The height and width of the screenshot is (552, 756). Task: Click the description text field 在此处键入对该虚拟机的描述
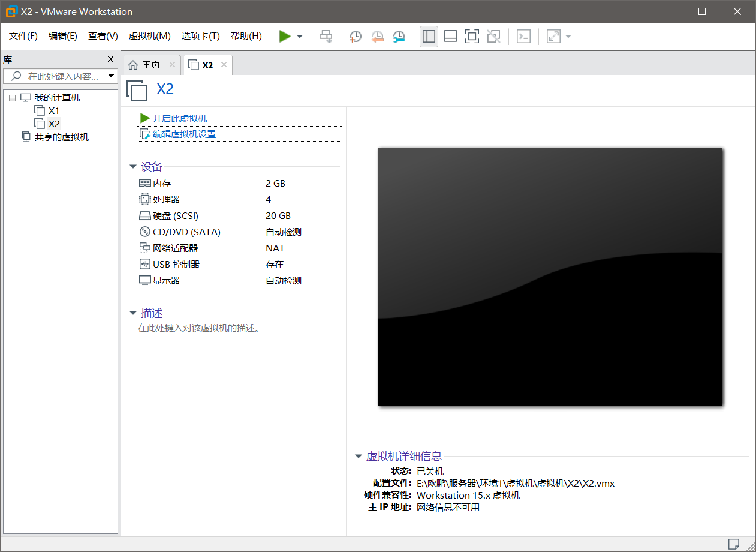tap(198, 328)
